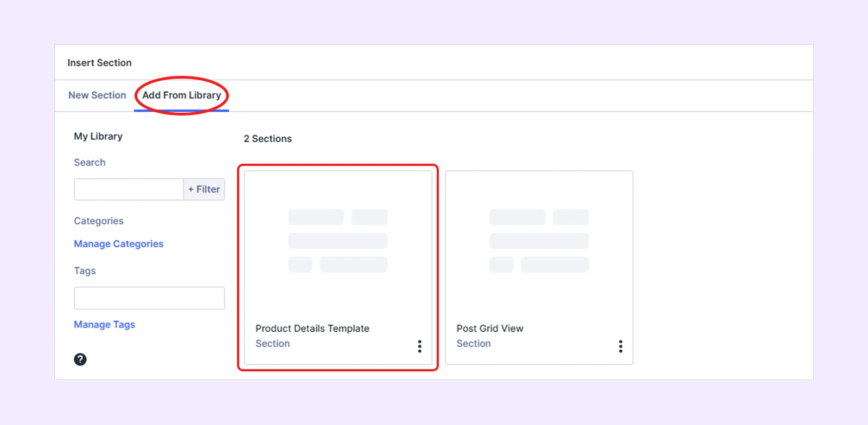This screenshot has width=868, height=425.
Task: Click into the Tags input field
Action: [149, 298]
